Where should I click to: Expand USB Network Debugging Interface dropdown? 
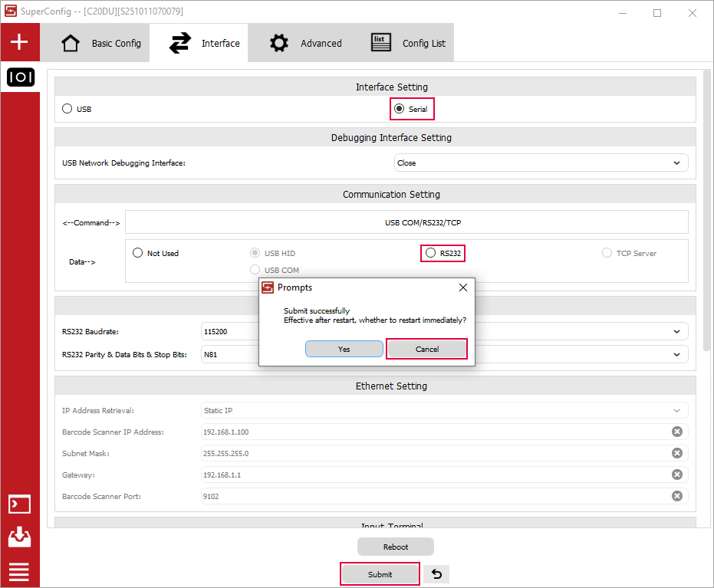pos(676,163)
